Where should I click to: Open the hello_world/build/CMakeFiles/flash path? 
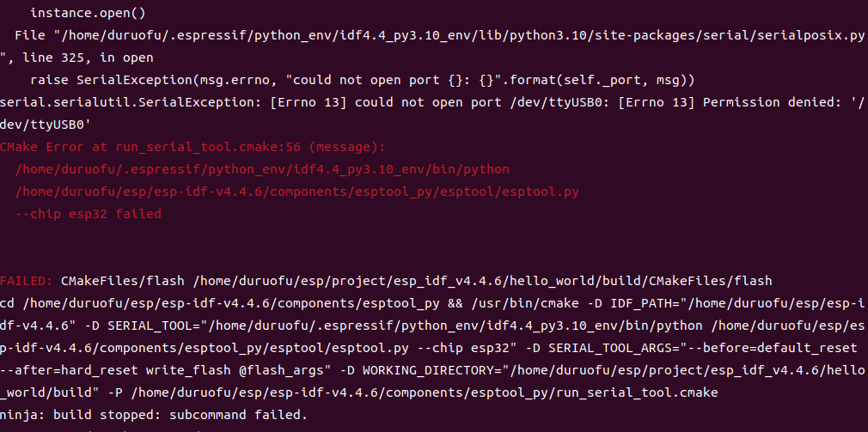pyautogui.click(x=482, y=281)
